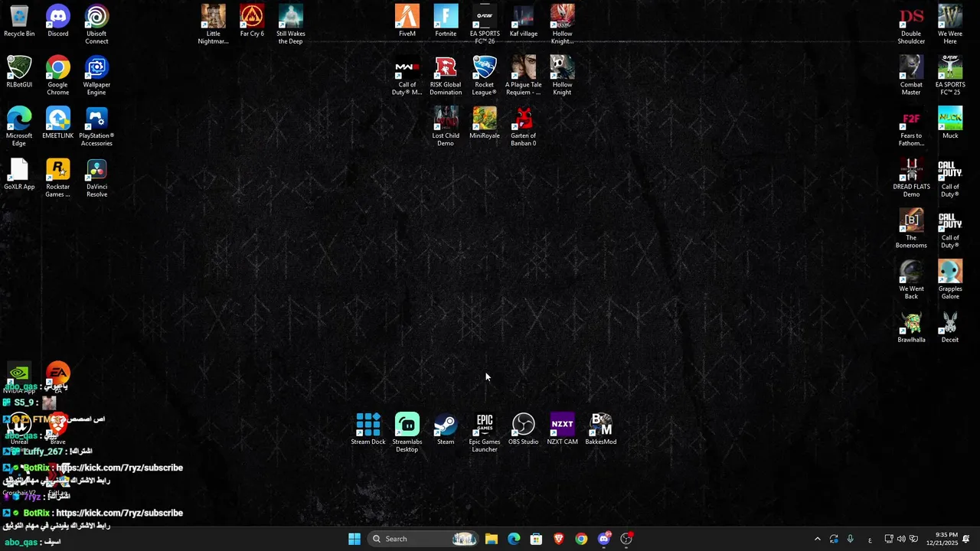Open the OBS Studio shortcut

point(524,429)
